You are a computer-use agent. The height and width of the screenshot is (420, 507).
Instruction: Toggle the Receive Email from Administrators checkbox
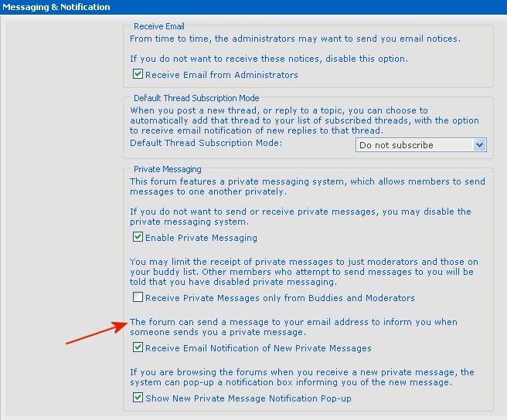[x=138, y=75]
